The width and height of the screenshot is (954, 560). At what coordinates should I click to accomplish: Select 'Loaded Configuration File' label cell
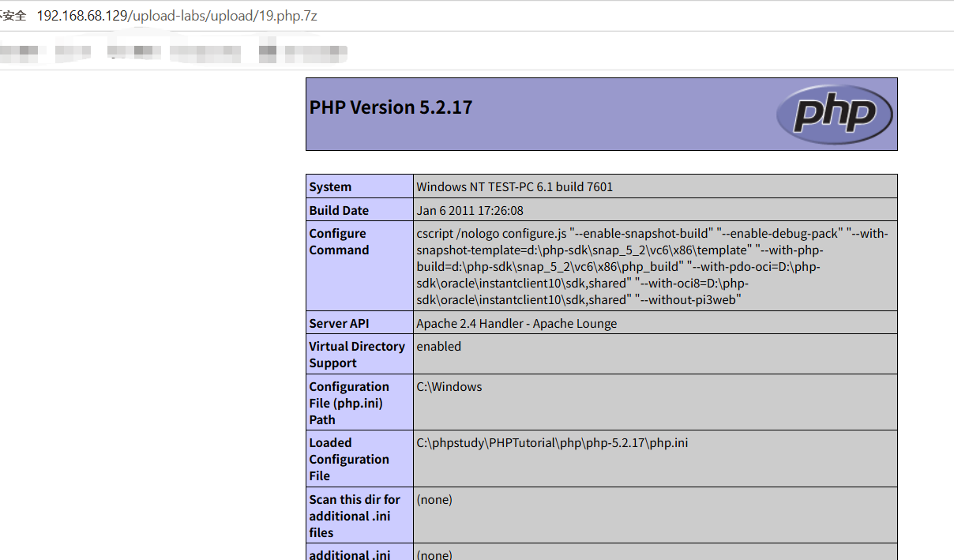tap(359, 458)
